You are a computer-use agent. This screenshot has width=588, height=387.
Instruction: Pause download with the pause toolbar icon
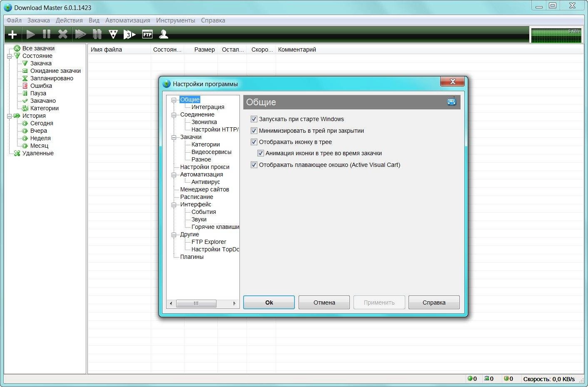tap(47, 35)
